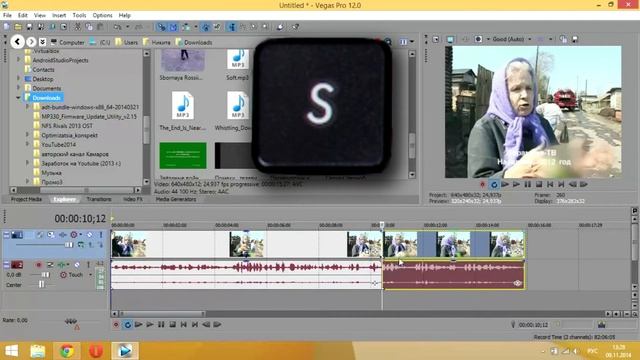Click the Computer breadcrumb in Explorer

[71, 42]
